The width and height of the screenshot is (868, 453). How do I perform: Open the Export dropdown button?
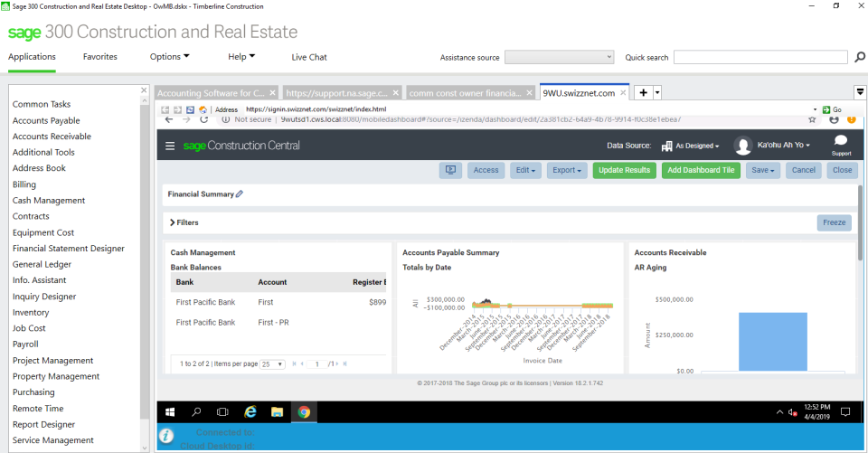tap(567, 170)
